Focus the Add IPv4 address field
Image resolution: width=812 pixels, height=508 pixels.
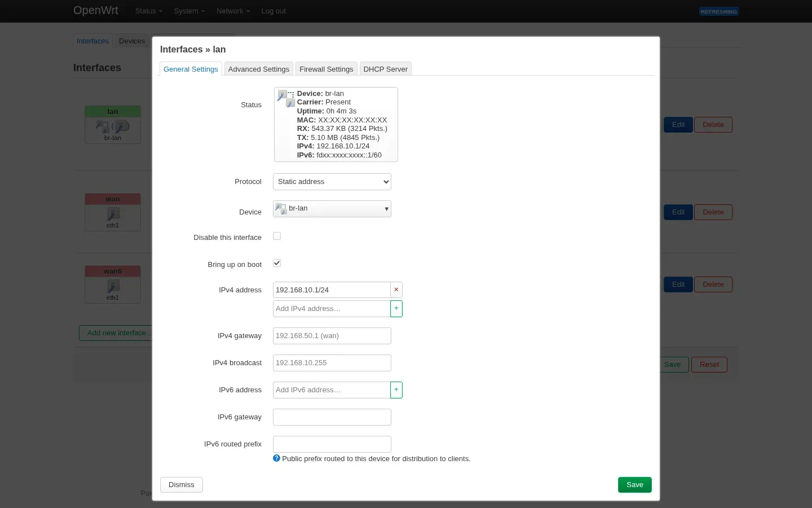(x=332, y=309)
